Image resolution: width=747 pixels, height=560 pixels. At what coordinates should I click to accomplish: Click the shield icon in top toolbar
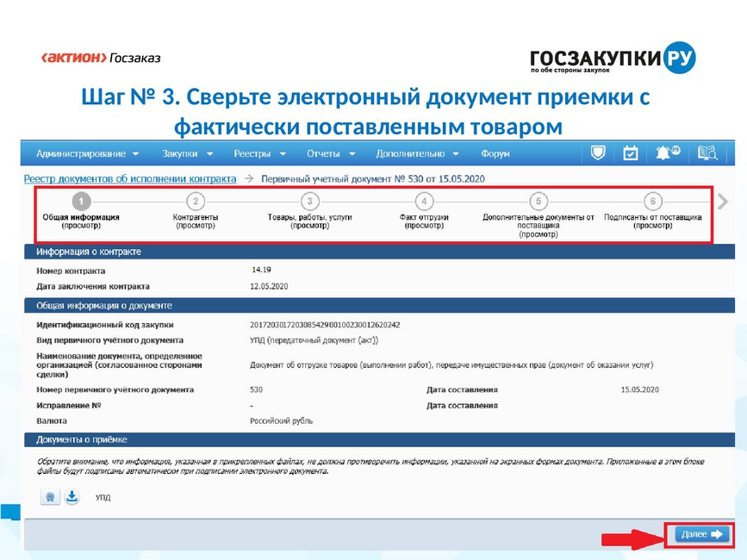597,153
